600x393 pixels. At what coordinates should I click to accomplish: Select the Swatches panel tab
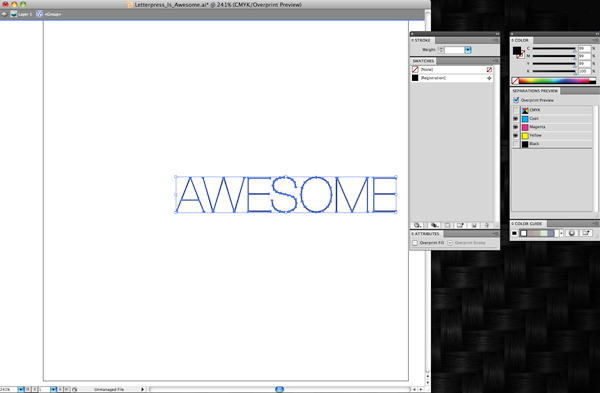coord(423,61)
